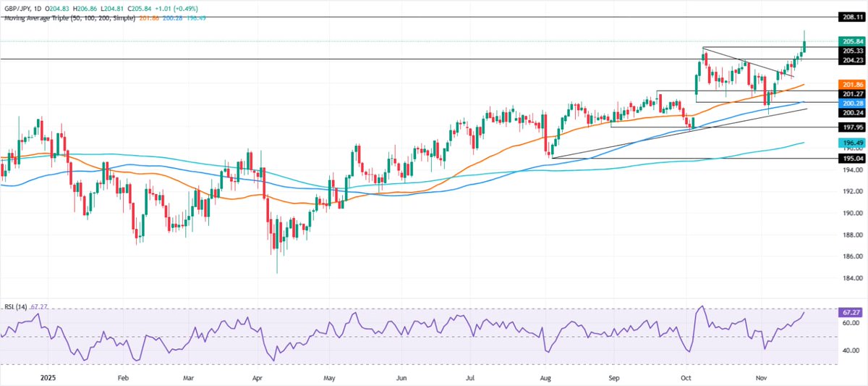Click the 190.00 price axis tick

pyautogui.click(x=853, y=214)
